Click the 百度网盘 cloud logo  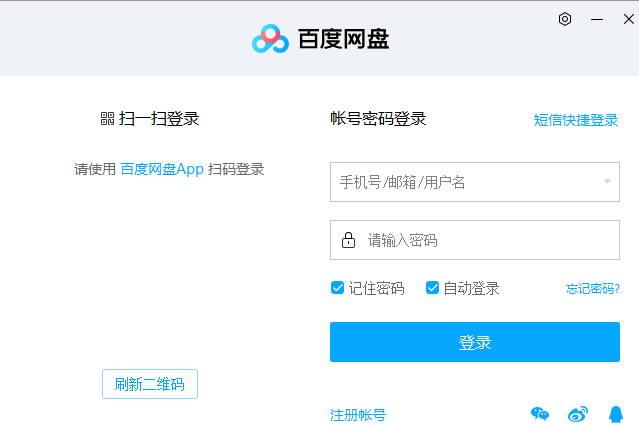[x=270, y=39]
